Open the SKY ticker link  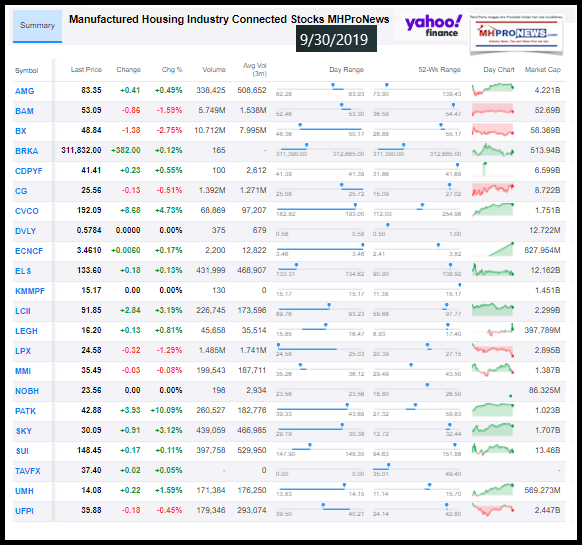[24, 431]
